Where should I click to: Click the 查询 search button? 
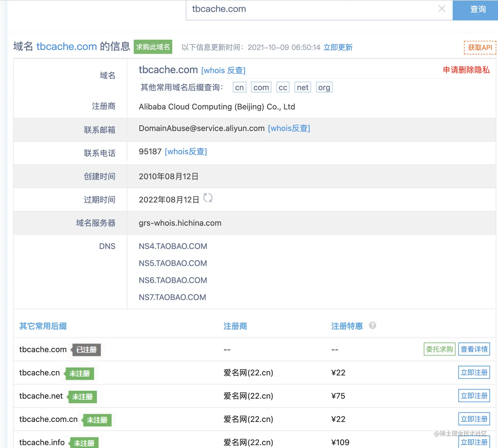[475, 10]
